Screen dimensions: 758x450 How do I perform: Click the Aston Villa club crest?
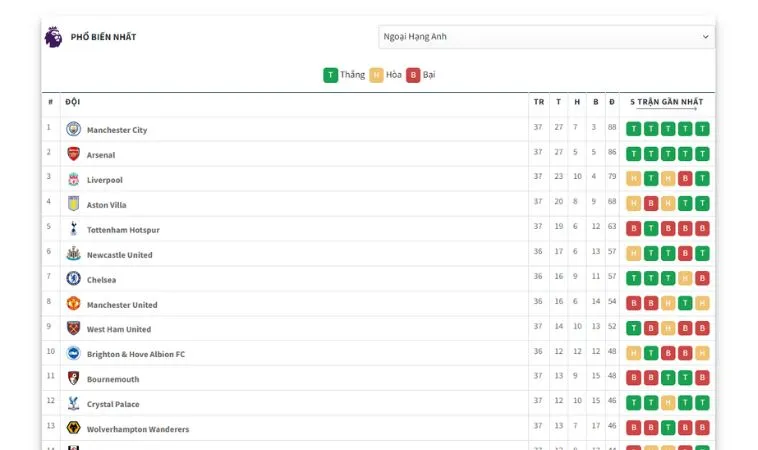(73, 204)
